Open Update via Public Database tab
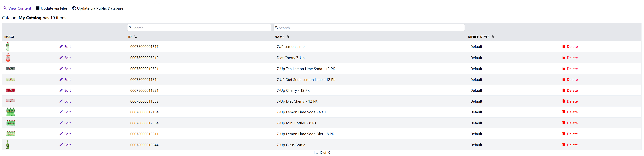 coord(98,8)
